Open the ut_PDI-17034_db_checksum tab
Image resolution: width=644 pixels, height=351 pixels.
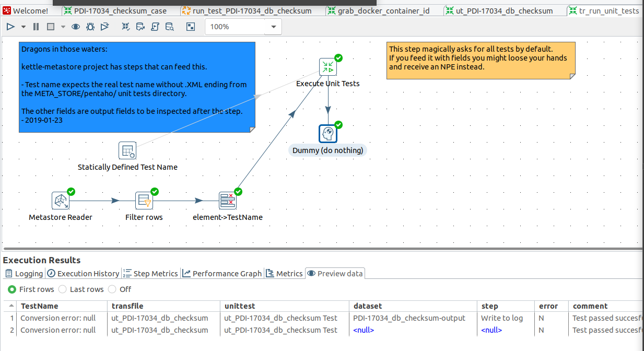tap(500, 10)
